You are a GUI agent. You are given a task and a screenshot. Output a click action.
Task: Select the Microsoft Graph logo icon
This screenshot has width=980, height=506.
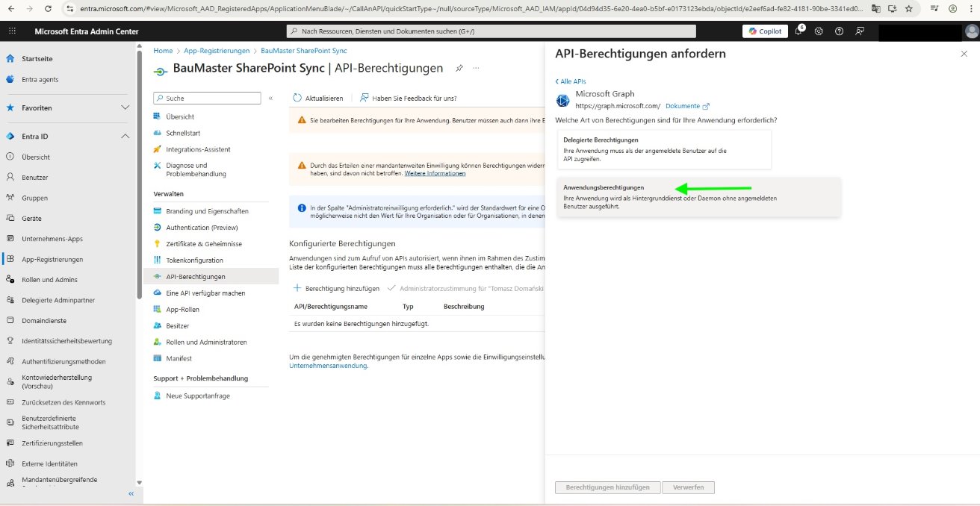click(562, 99)
